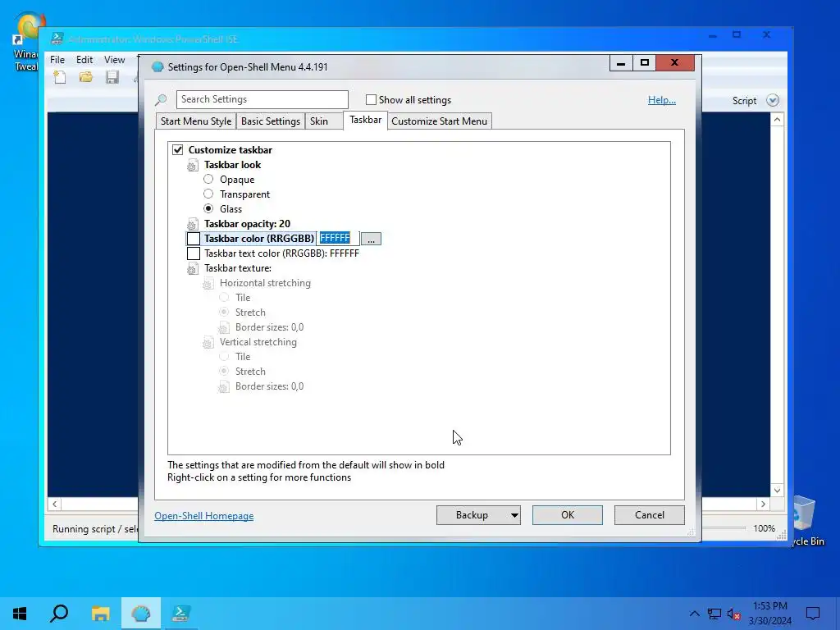840x630 pixels.
Task: Uncheck the Customize taskbar checkbox
Action: (x=178, y=150)
